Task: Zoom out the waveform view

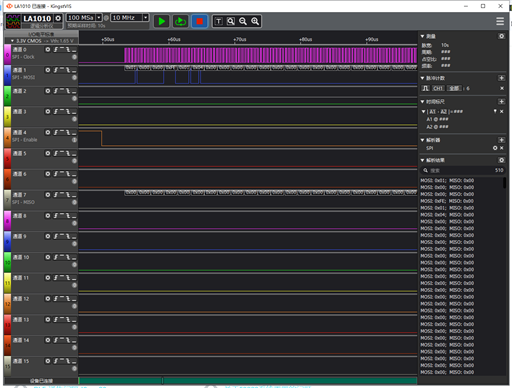Action: tap(243, 21)
